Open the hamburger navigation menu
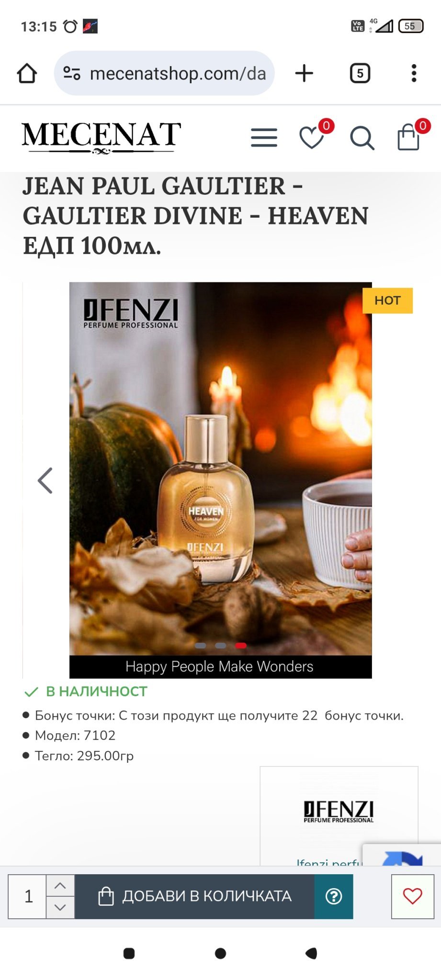This screenshot has width=441, height=980. pos(264,138)
